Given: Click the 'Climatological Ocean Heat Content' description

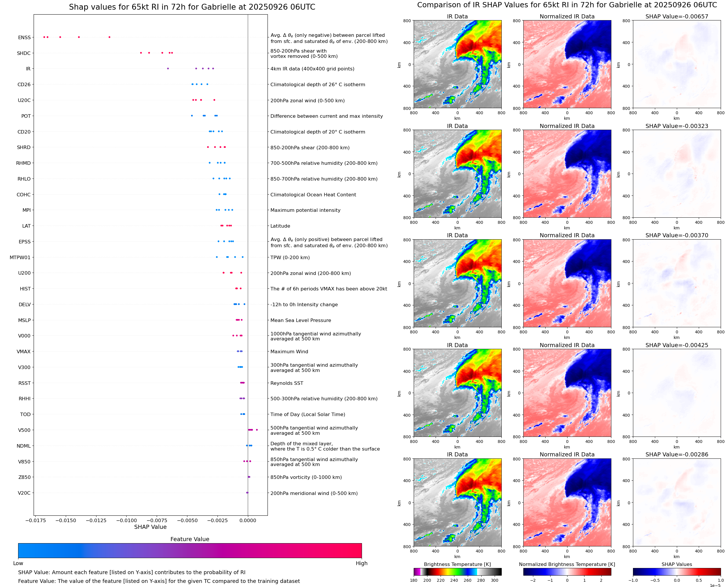Looking at the screenshot, I should tap(313, 195).
